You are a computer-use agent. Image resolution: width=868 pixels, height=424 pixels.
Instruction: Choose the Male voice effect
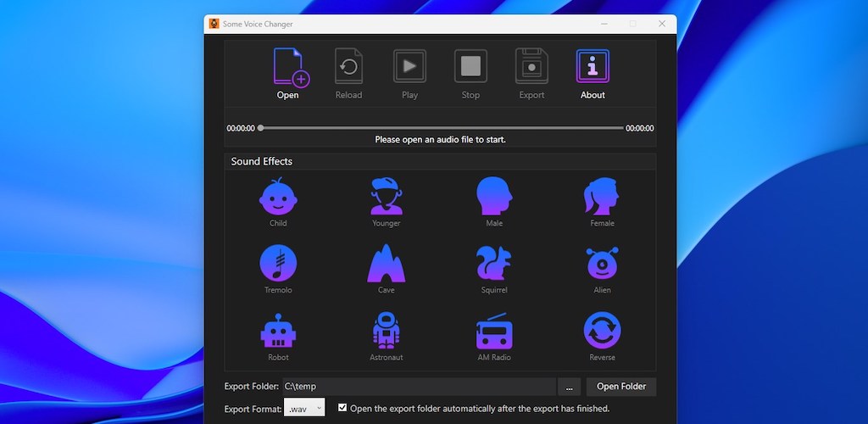point(494,197)
